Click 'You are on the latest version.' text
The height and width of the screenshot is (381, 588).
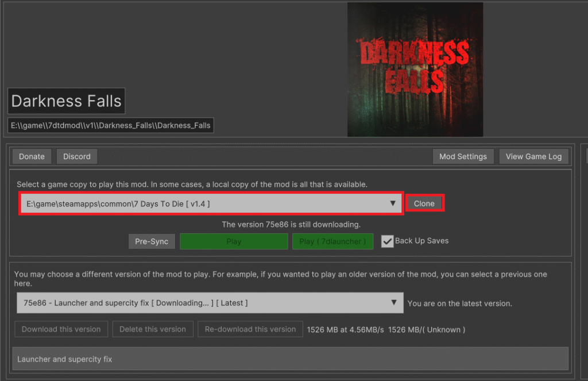tap(460, 303)
